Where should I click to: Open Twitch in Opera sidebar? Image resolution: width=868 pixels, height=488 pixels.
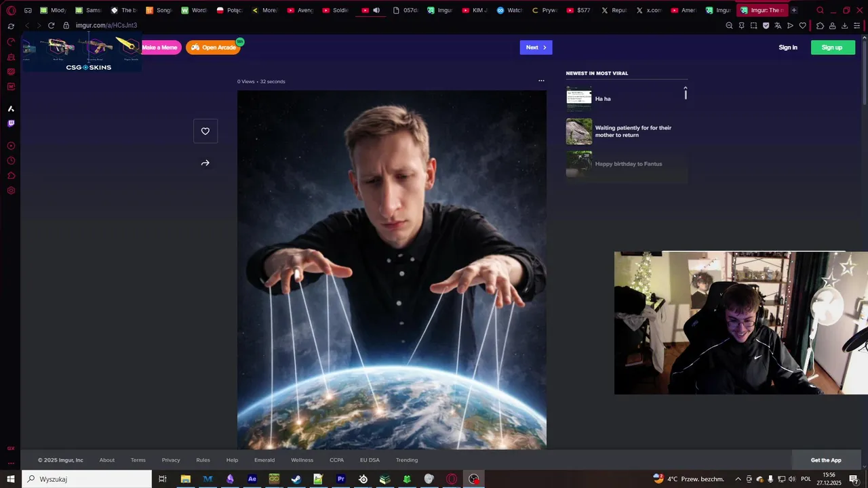11,123
